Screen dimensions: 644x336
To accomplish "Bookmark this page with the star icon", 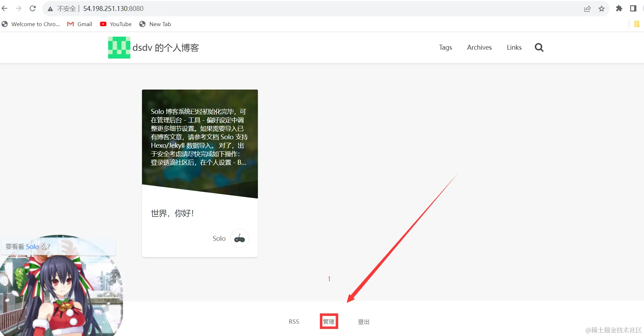I will point(601,9).
